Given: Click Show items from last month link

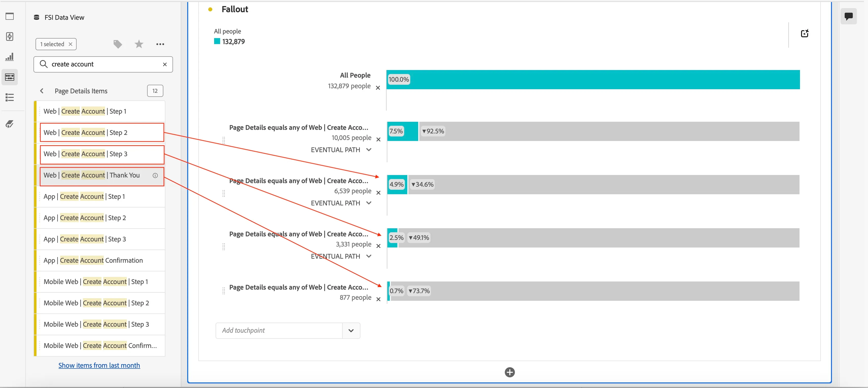Looking at the screenshot, I should tap(99, 365).
